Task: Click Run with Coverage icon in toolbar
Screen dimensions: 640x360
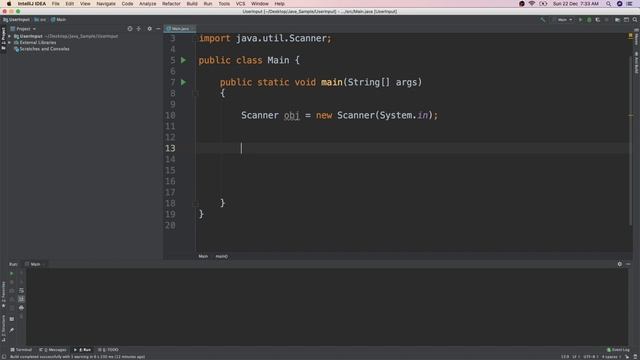Action: tap(598, 20)
